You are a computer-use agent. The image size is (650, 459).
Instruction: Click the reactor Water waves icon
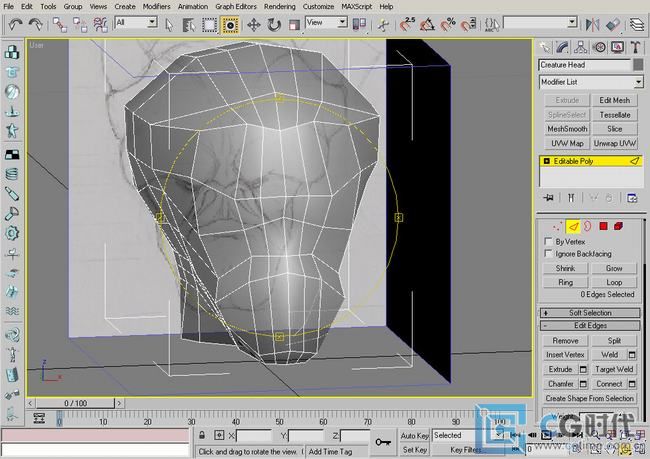click(12, 311)
